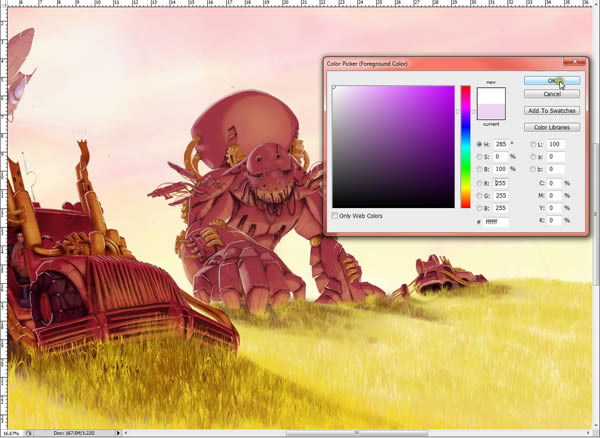This screenshot has height=438, width=600.
Task: Select the HSB brightness B radio button
Action: (479, 169)
